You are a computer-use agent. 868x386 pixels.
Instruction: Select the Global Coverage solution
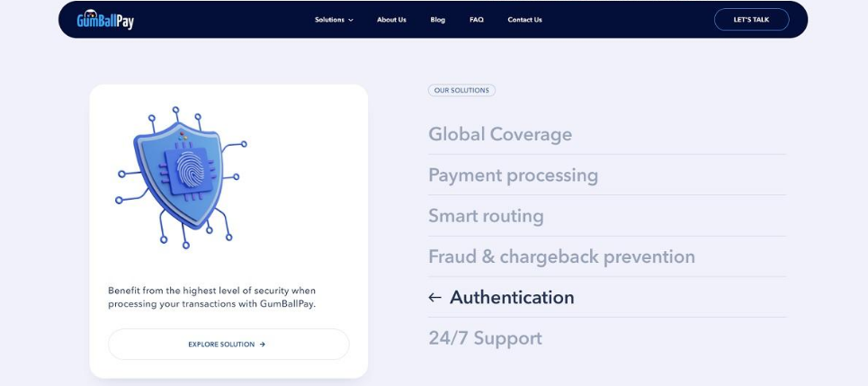[x=500, y=134]
